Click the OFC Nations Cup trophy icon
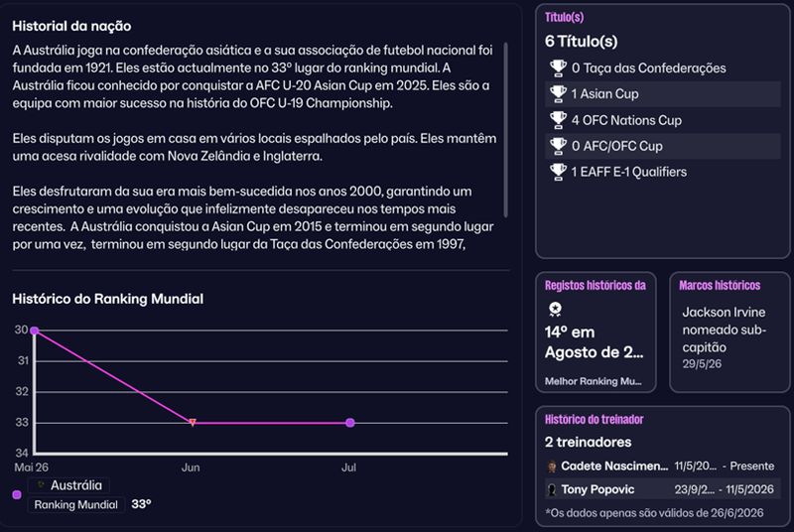This screenshot has height=532, width=794. pos(558,120)
